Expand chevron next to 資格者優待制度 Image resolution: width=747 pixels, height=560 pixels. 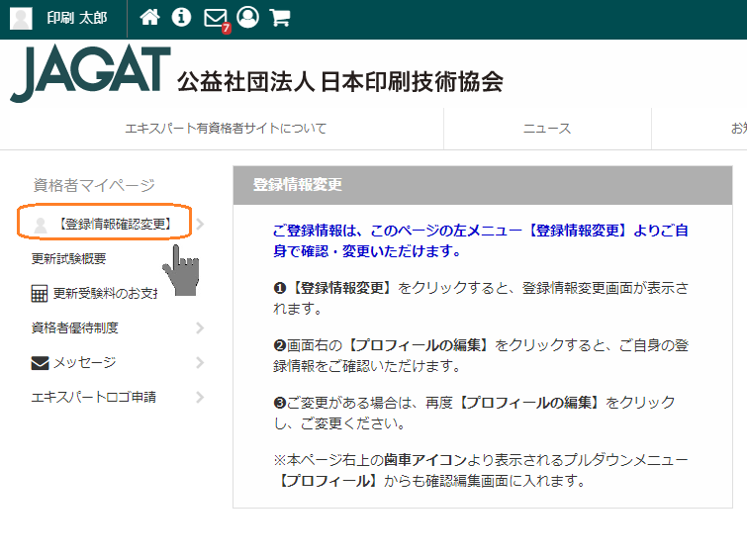click(x=200, y=327)
